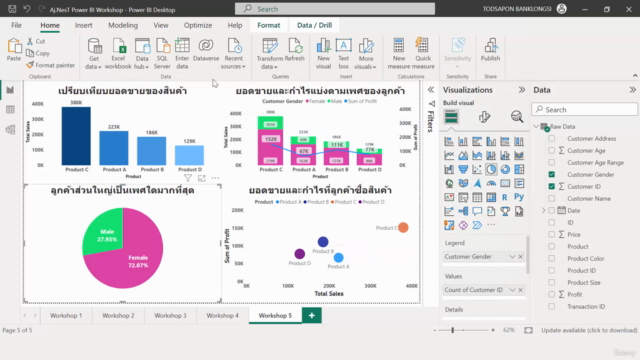640x360 pixels.
Task: Open Count of Customer ID dropdown
Action: pyautogui.click(x=512, y=290)
